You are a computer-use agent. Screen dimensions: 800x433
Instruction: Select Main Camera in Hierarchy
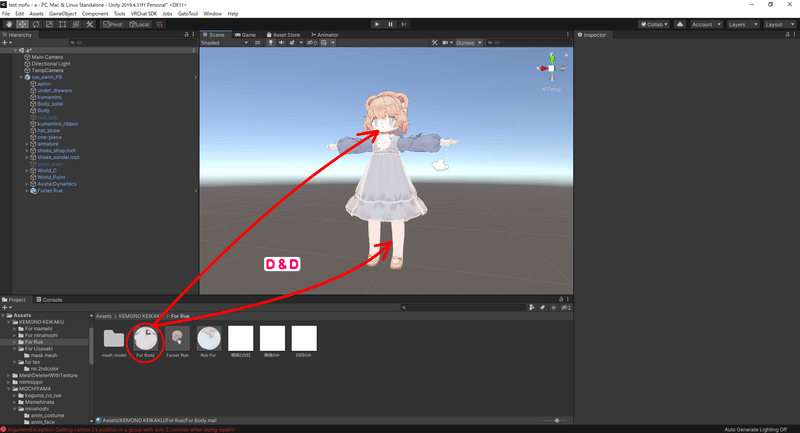point(47,57)
